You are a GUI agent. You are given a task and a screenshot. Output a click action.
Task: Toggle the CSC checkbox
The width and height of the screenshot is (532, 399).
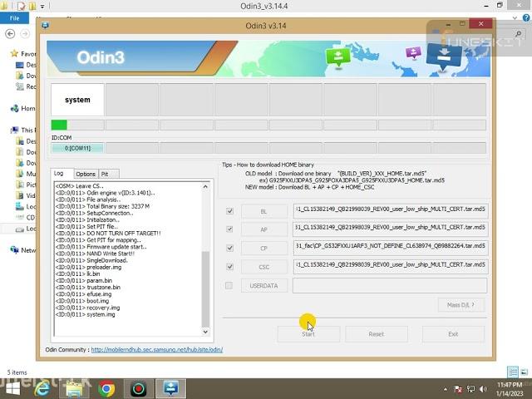[229, 267]
